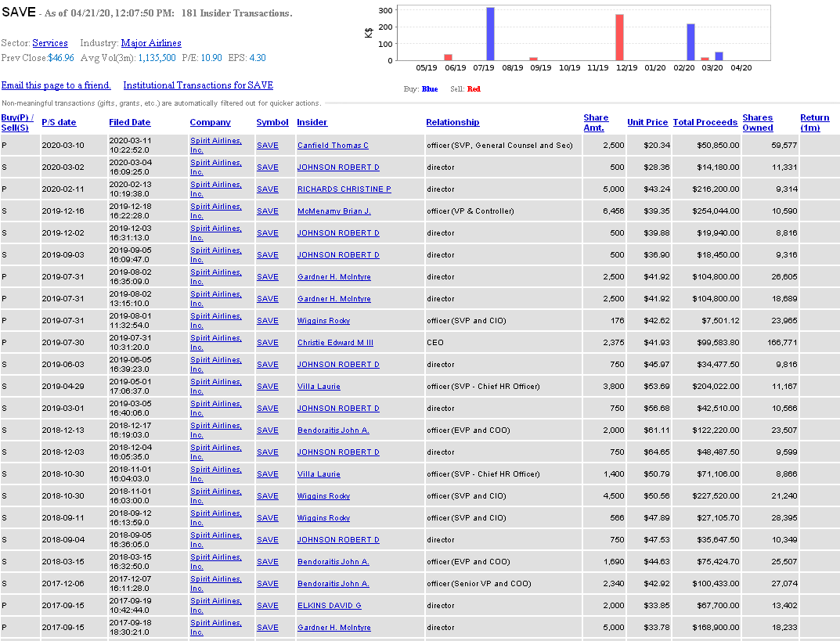
Task: Open Wiggins Rocky link dated 2019-07-31
Action: pyautogui.click(x=323, y=321)
